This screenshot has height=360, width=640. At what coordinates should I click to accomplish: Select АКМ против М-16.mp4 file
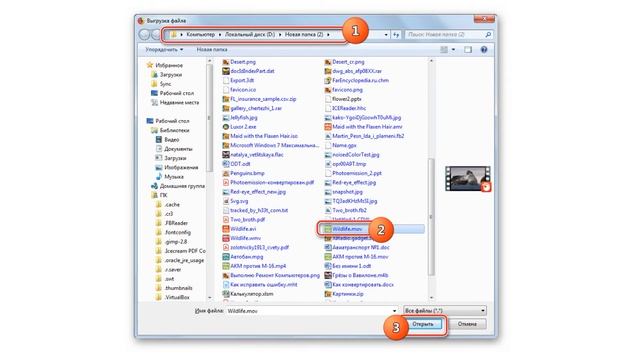(255, 266)
